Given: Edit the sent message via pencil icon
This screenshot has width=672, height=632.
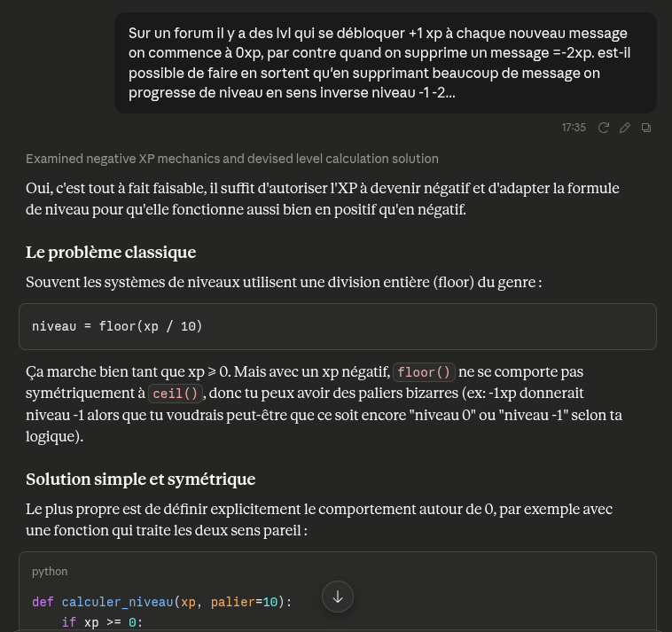Looking at the screenshot, I should pyautogui.click(x=625, y=128).
